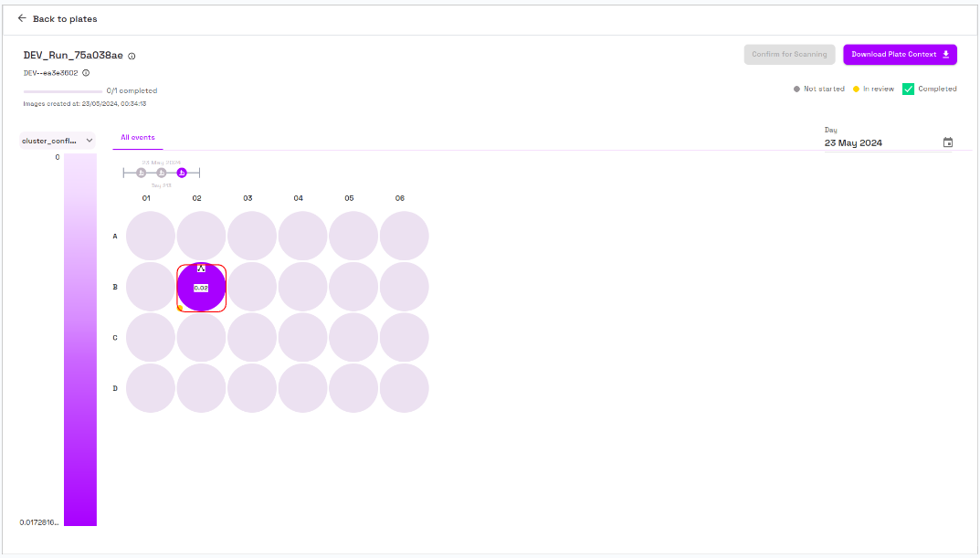The height and width of the screenshot is (558, 980).
Task: Select the second timeline event marker
Action: 162,173
